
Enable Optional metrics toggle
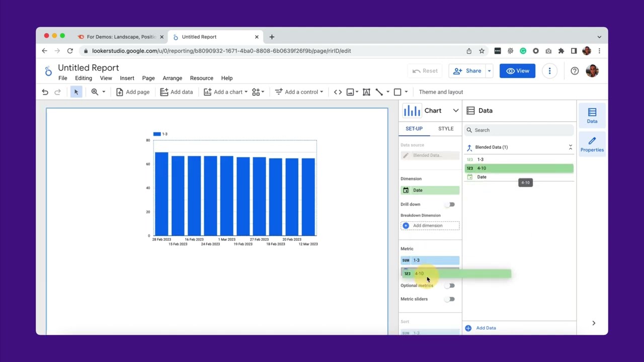click(x=451, y=286)
